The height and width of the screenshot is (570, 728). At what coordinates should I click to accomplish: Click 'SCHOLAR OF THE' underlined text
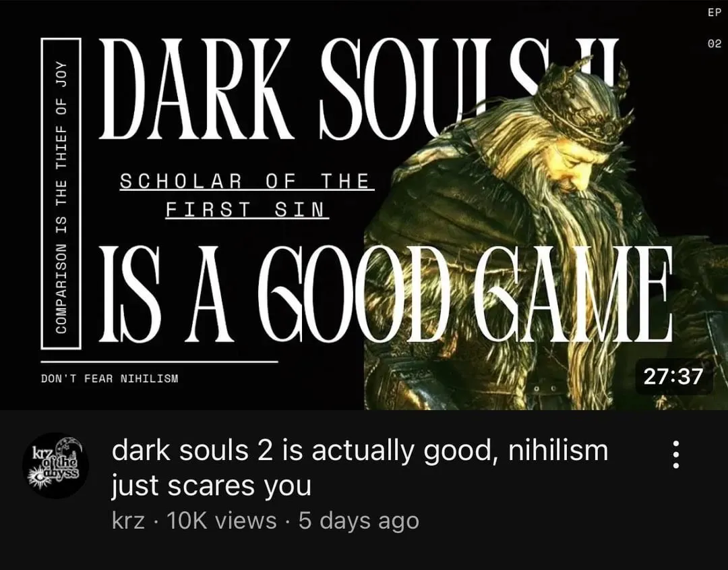247,181
